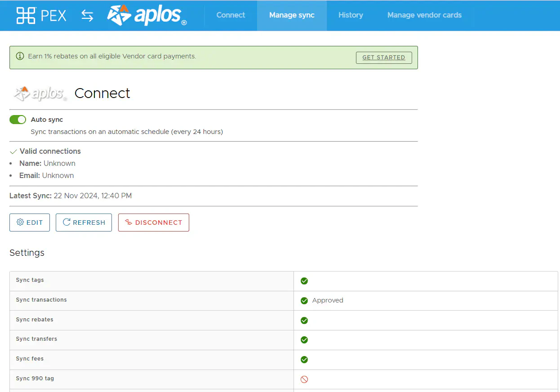Click the 'Sync transactions' row label
This screenshot has height=392, width=560.
coord(41,300)
